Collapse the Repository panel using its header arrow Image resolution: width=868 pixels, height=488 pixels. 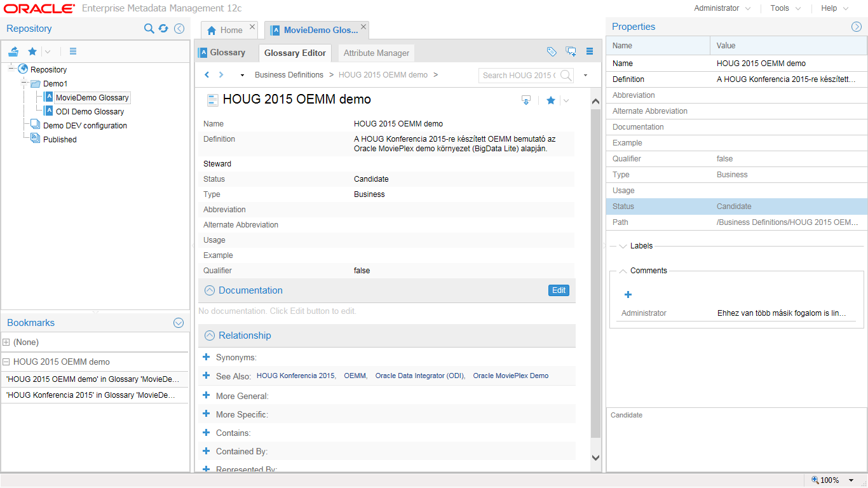pyautogui.click(x=179, y=29)
